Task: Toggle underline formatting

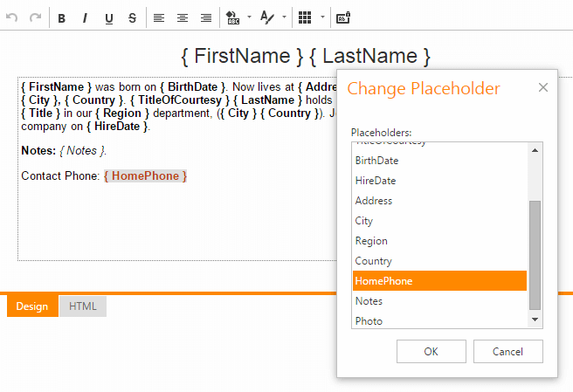Action: (109, 17)
